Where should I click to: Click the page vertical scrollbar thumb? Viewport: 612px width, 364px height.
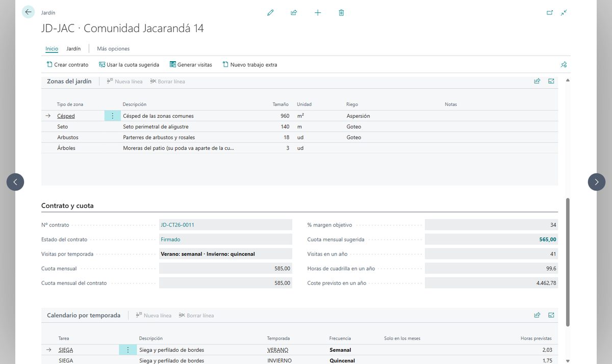(568, 263)
